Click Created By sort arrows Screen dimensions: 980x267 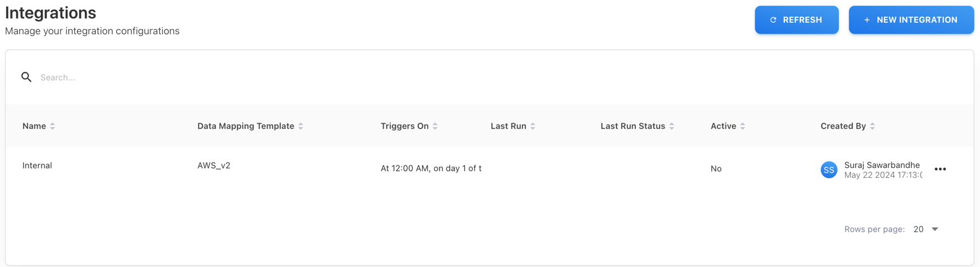pos(873,126)
